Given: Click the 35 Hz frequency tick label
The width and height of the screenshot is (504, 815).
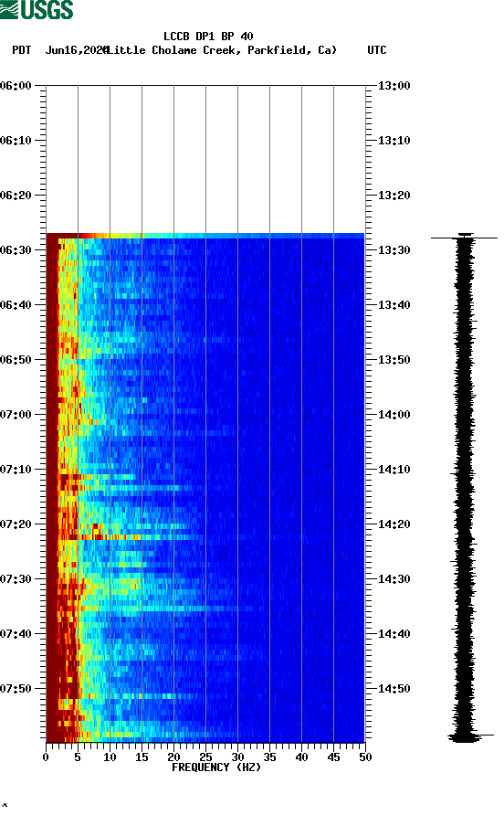Looking at the screenshot, I should point(269,757).
